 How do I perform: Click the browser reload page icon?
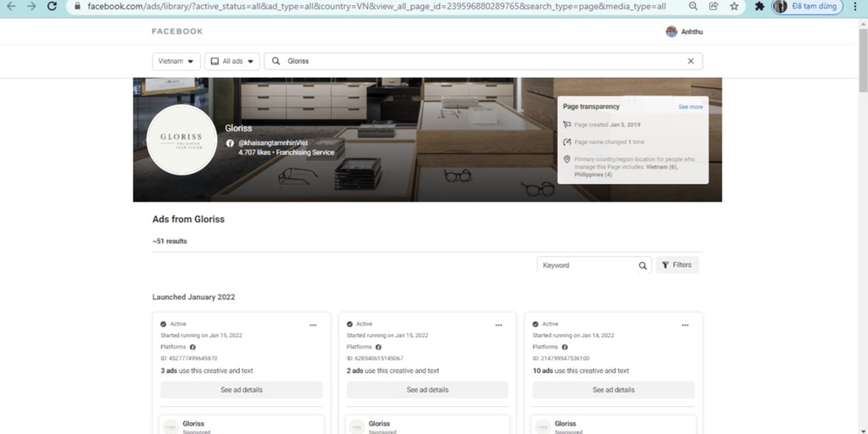[x=53, y=6]
